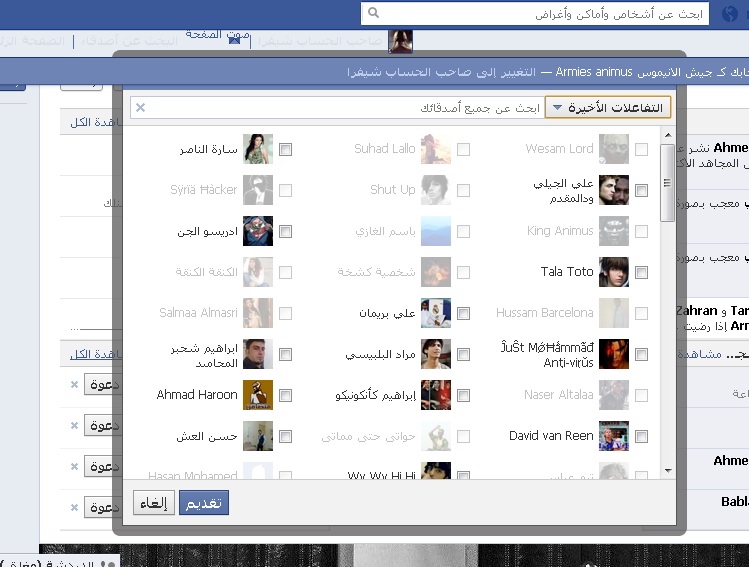Check the box for Tala Toto
Viewport: 749px width, 567px height.
click(642, 272)
